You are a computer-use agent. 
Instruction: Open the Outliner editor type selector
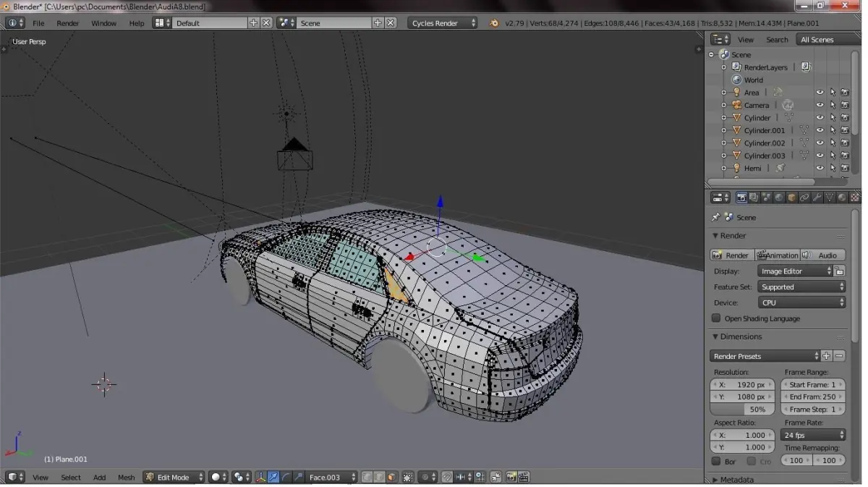click(x=720, y=40)
